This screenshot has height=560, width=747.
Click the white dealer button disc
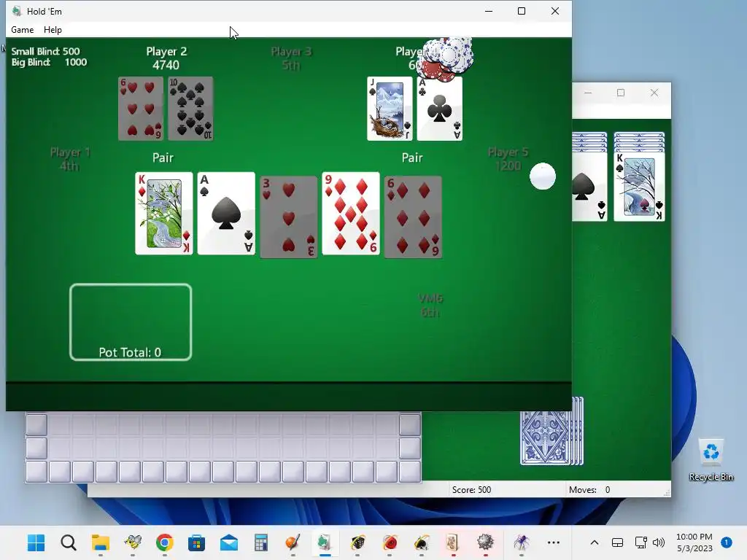pos(543,176)
